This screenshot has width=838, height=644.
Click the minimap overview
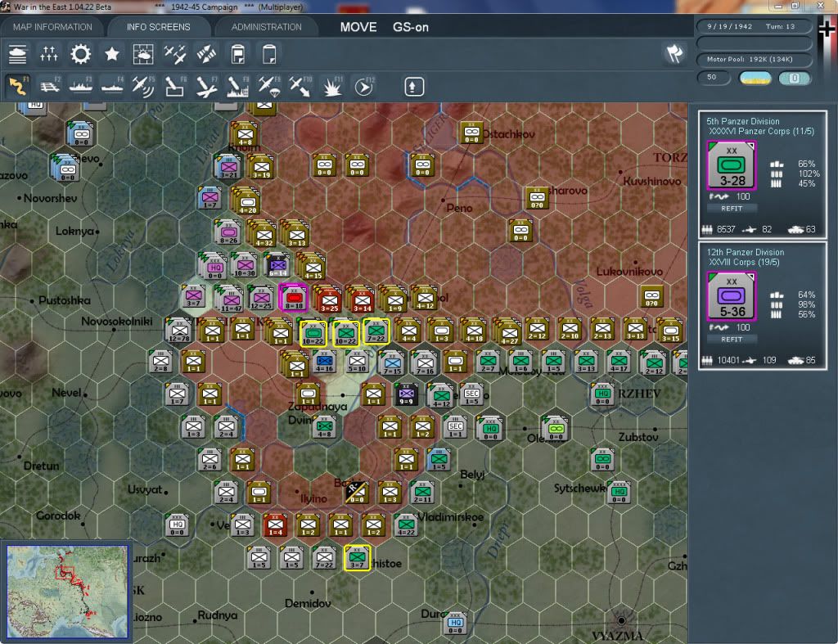point(67,592)
